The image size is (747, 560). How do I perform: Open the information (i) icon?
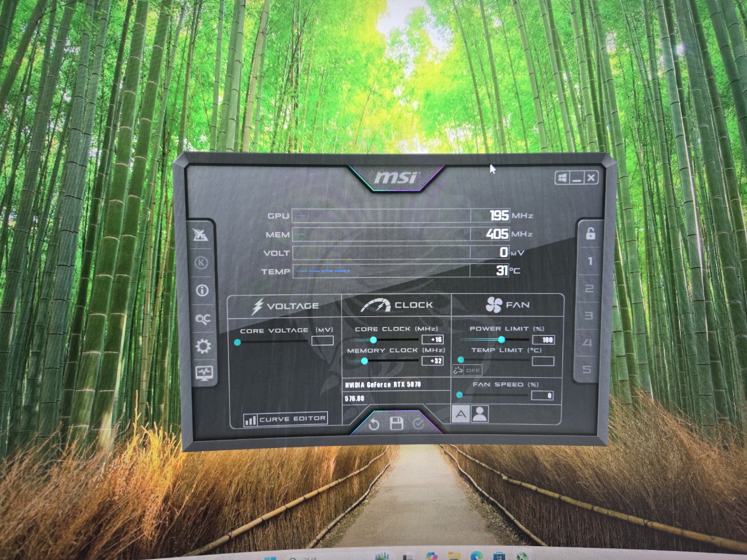coord(202,291)
